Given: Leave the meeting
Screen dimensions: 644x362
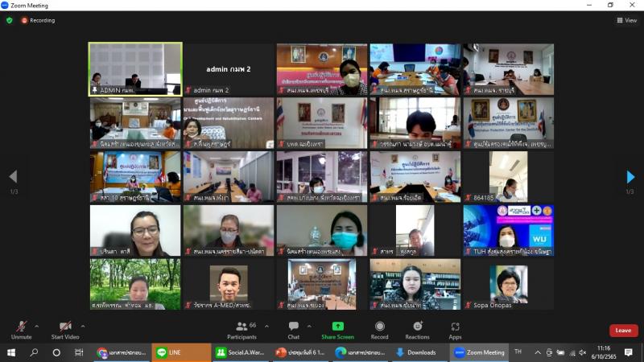Looking at the screenshot, I should pos(623,331).
